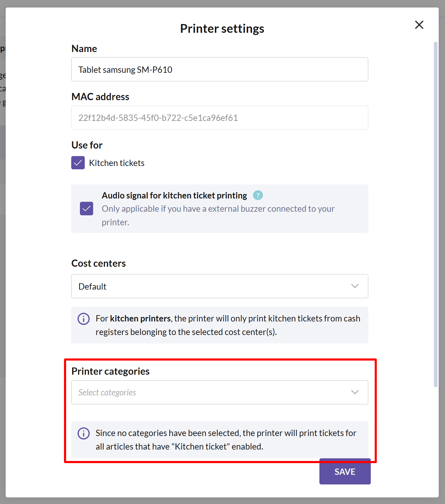Click the external buzzer description text

tap(218, 216)
